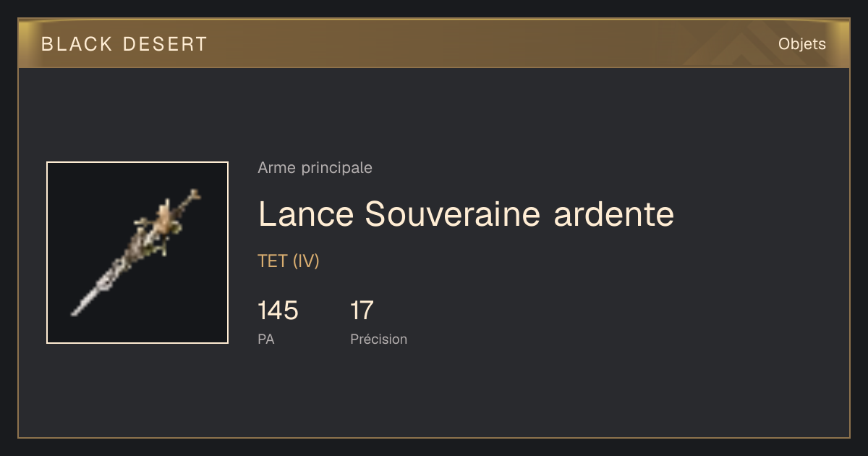
Task: Click the letter B in BLACK DESERT
Action: [47, 44]
